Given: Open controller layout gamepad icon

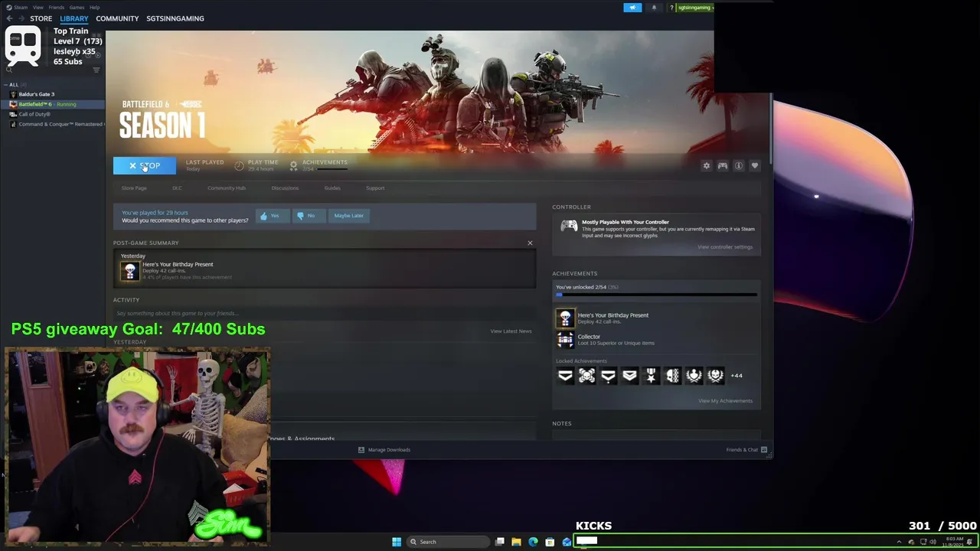Looking at the screenshot, I should pos(722,165).
